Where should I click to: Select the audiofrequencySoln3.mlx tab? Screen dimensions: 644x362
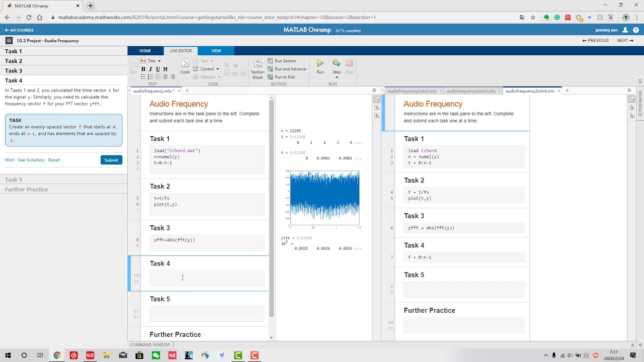[471, 91]
